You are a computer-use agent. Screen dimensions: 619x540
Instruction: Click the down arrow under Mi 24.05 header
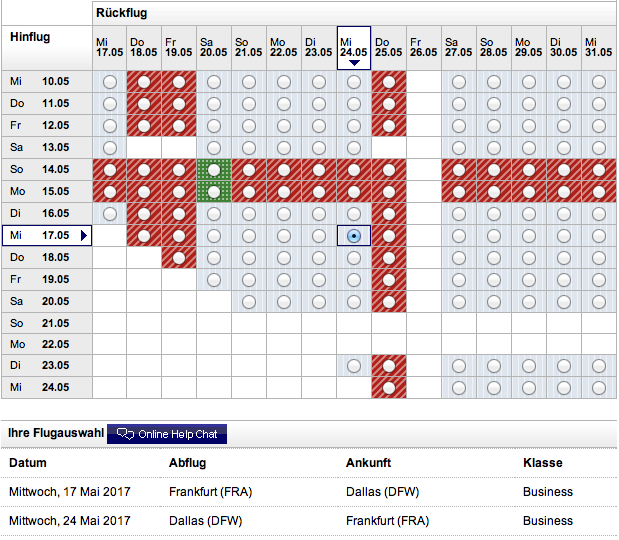coord(354,63)
